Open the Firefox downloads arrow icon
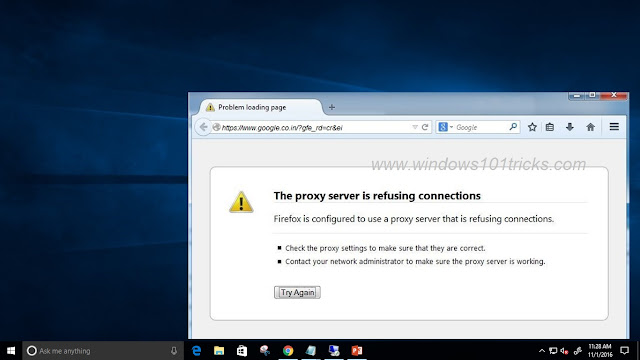Image resolution: width=640 pixels, height=360 pixels. (x=570, y=127)
